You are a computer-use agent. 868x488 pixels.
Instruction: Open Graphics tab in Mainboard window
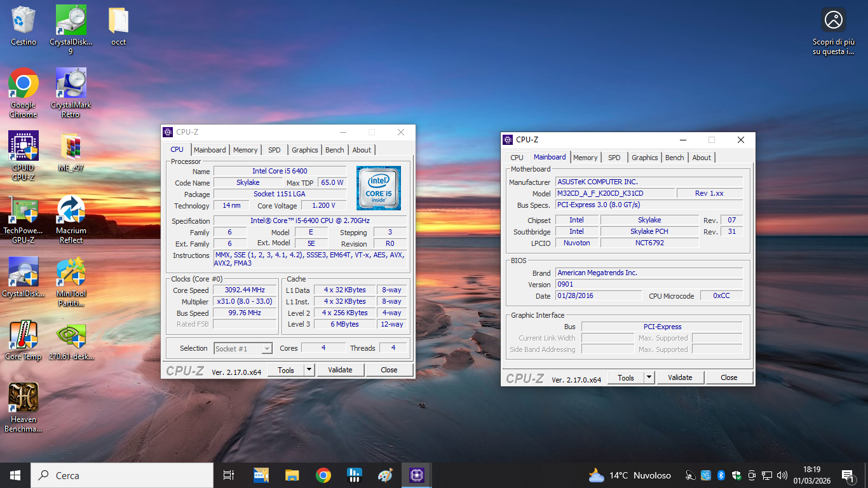[645, 158]
